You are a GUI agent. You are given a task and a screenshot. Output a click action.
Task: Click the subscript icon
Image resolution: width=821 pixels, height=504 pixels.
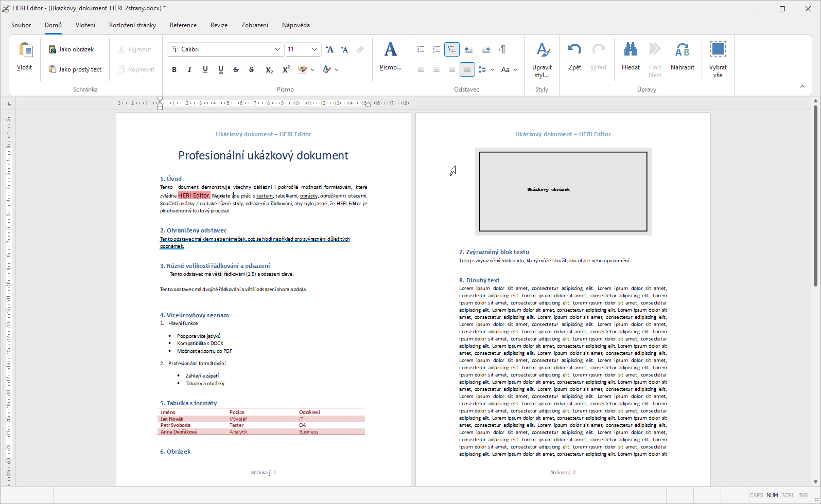pos(269,69)
